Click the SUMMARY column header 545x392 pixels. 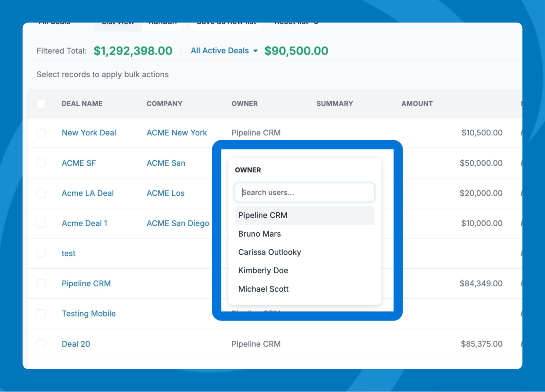tap(335, 104)
